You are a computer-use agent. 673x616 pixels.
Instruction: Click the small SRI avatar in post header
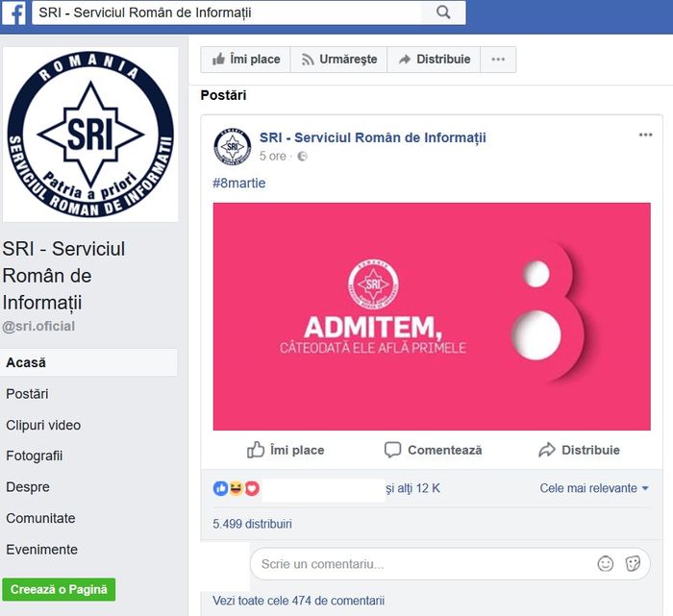pos(233,146)
